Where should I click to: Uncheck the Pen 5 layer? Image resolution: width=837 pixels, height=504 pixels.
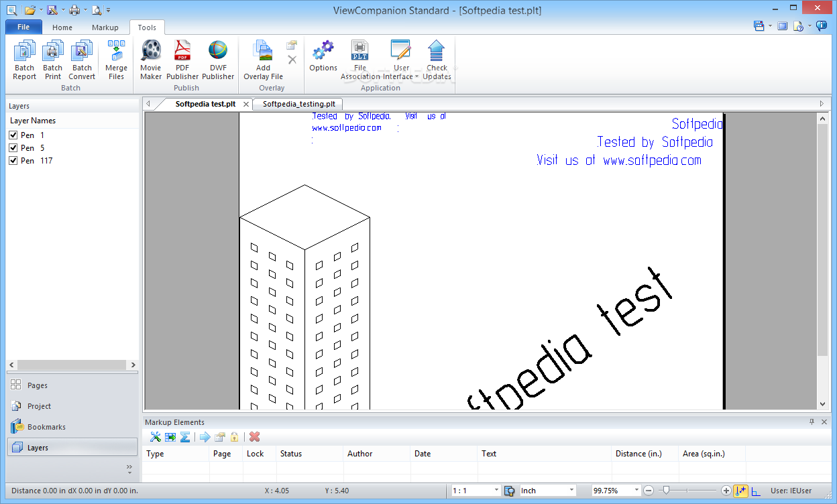coord(13,148)
